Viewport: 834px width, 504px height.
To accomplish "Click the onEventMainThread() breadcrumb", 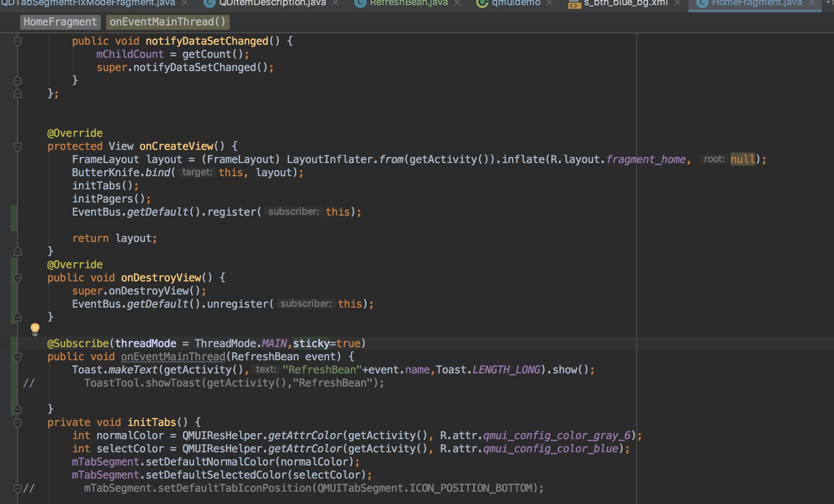I will (x=168, y=22).
